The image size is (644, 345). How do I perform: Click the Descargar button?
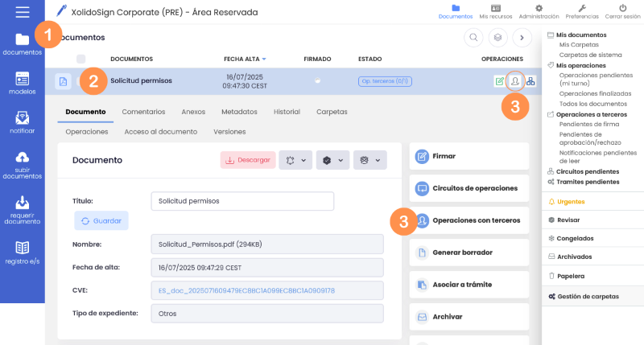248,160
